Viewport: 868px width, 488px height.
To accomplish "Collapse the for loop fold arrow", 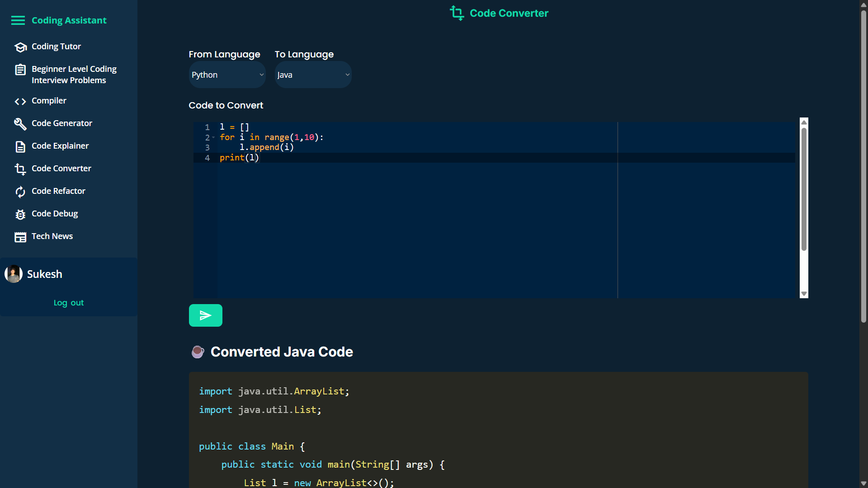I will 213,137.
